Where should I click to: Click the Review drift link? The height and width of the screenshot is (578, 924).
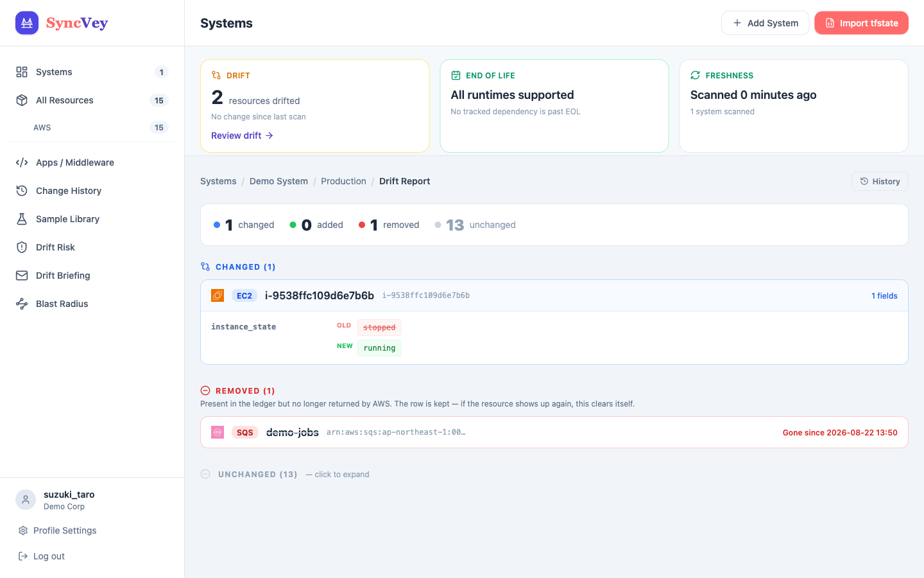tap(242, 136)
